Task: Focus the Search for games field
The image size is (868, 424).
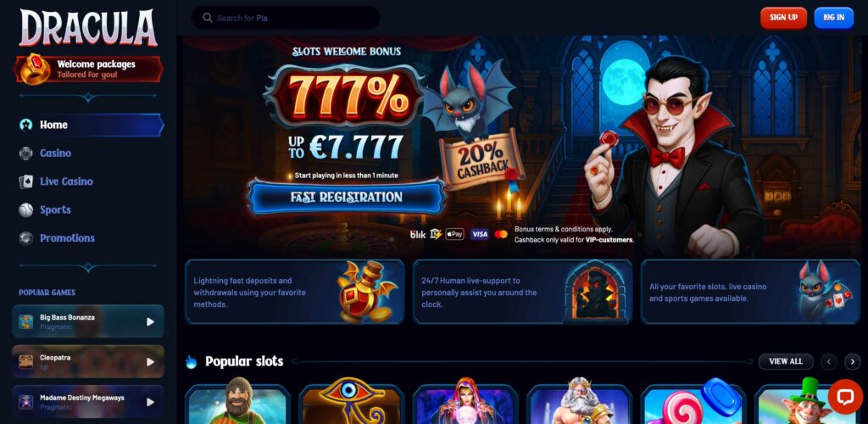Action: tap(286, 18)
